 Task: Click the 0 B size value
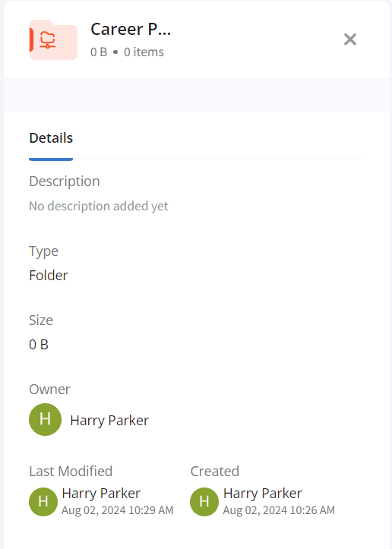click(x=39, y=345)
